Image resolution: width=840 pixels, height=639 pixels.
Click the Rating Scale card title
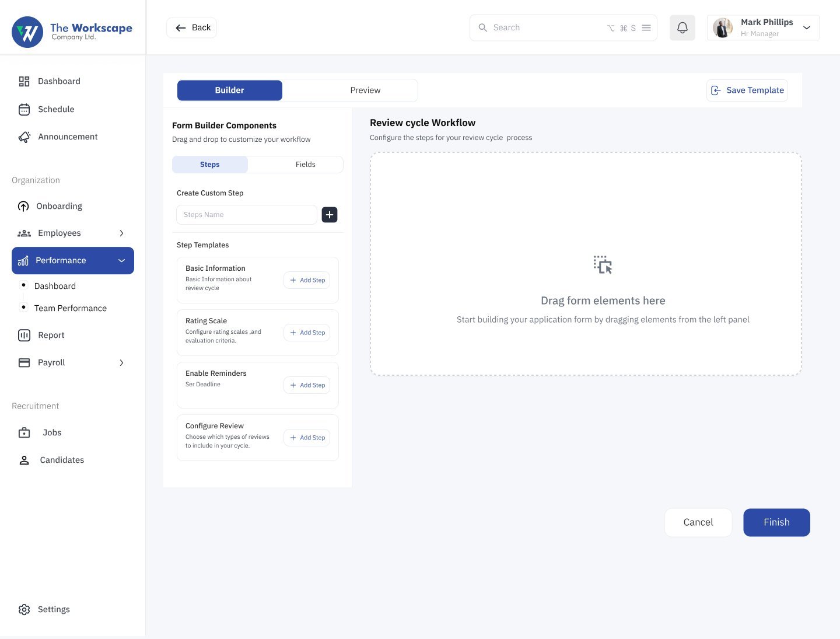pyautogui.click(x=206, y=321)
